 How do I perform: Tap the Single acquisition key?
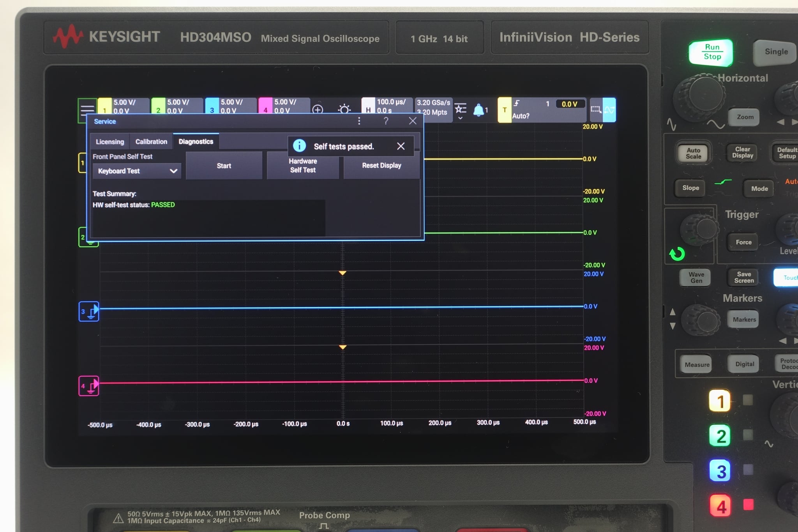776,52
